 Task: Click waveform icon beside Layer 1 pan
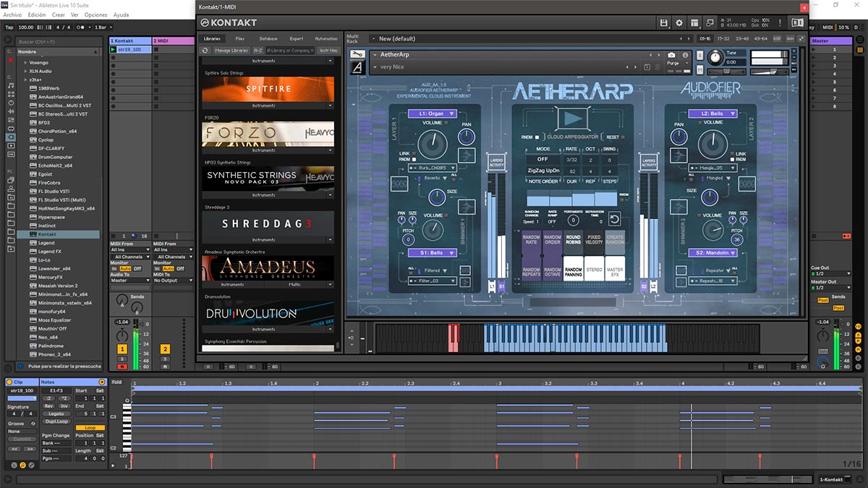pos(466,155)
